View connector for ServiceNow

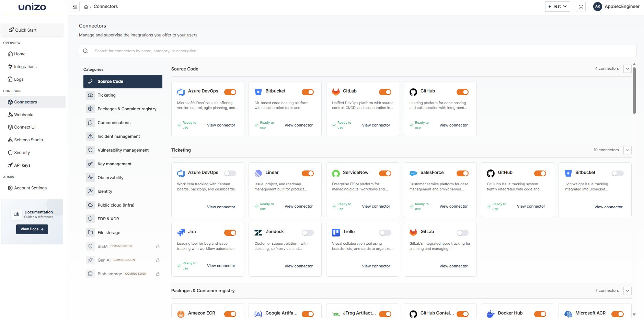[x=376, y=206]
